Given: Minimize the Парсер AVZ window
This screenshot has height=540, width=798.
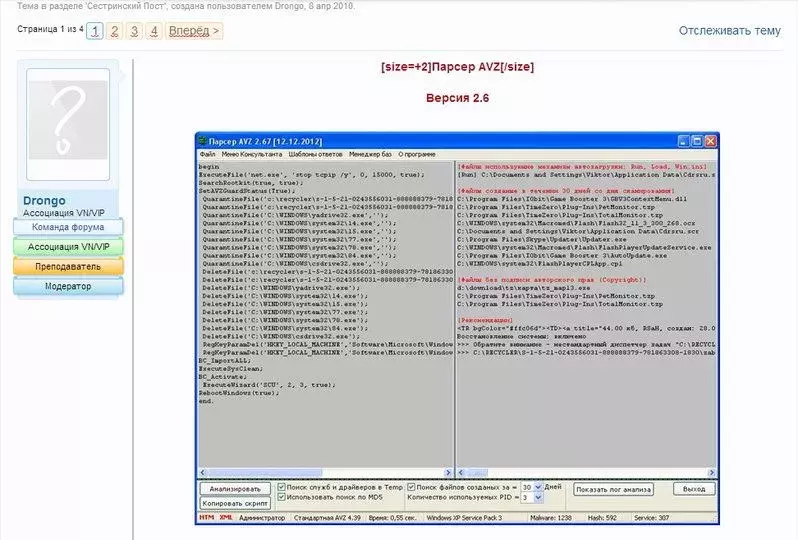Looking at the screenshot, I should (x=685, y=141).
